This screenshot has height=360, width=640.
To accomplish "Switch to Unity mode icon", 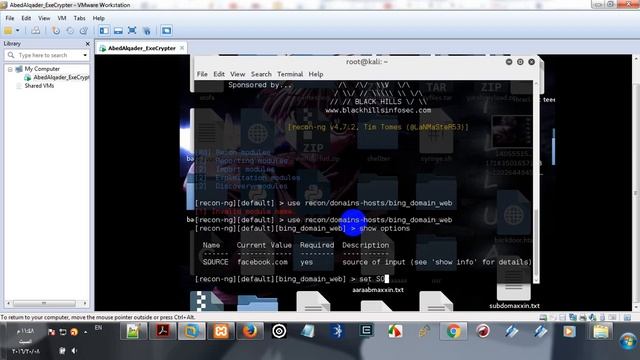I will pyautogui.click(x=147, y=31).
